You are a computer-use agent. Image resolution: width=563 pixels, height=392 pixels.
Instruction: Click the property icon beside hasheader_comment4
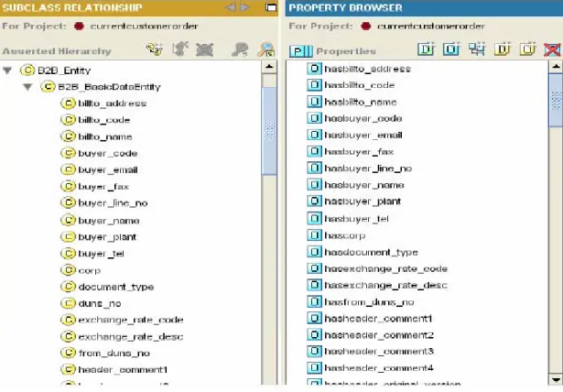click(315, 367)
